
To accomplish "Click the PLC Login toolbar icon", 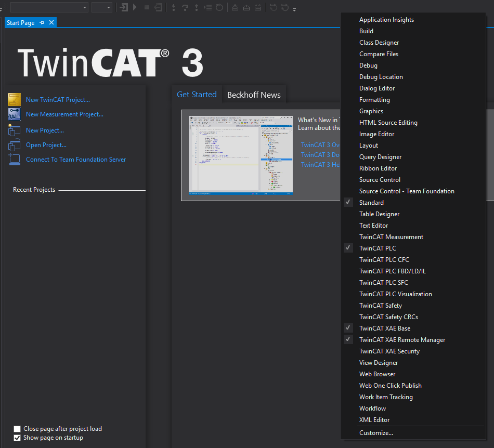I will coord(124,7).
